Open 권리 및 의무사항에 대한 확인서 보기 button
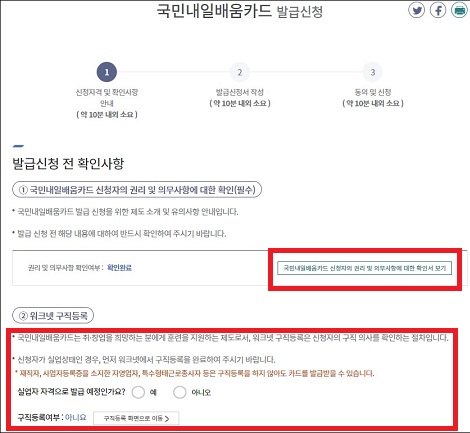 [x=364, y=268]
